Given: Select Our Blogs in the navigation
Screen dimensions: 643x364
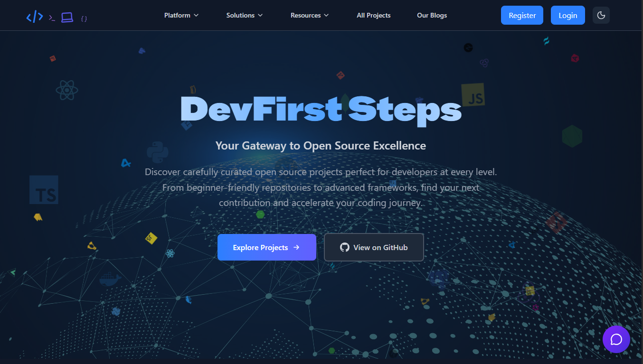Looking at the screenshot, I should (432, 15).
